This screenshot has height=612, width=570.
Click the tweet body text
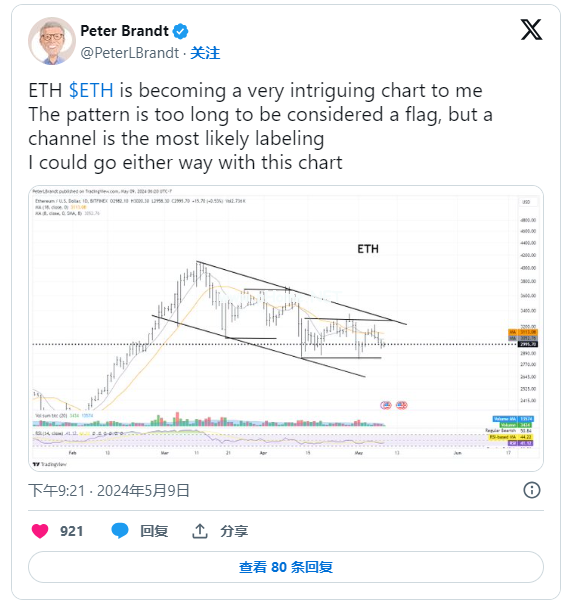260,126
